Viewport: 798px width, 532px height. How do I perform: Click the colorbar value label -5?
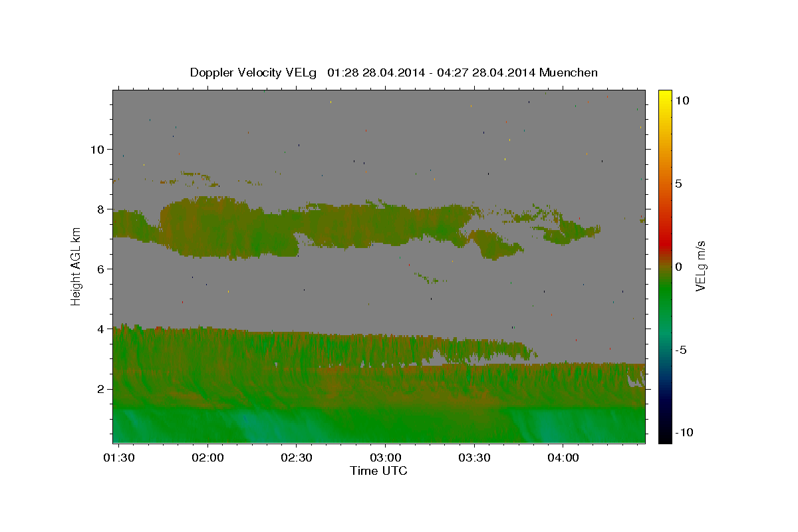680,350
